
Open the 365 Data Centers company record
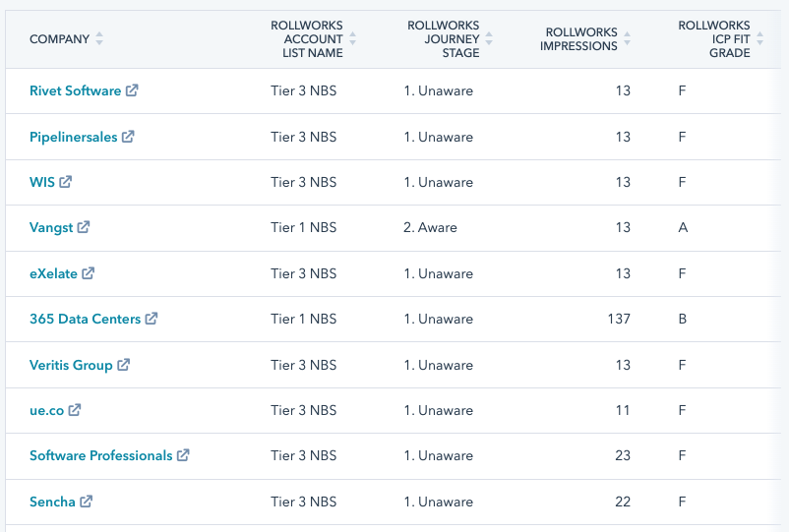pos(85,319)
